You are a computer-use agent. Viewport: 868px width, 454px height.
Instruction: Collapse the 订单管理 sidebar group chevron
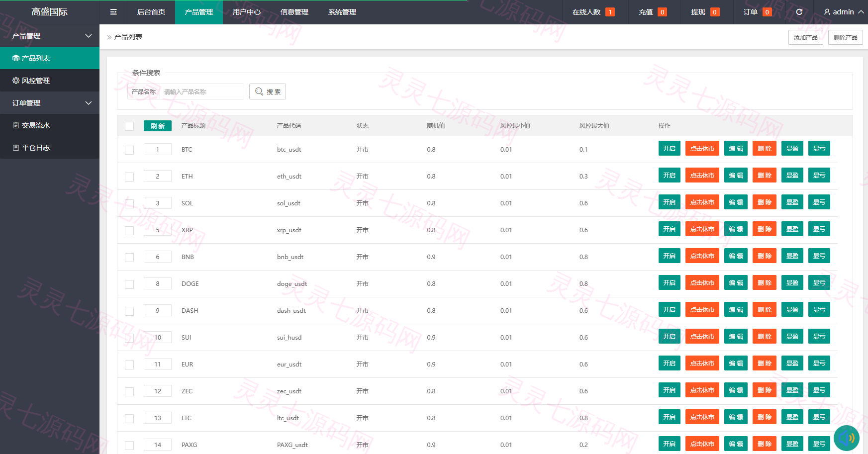point(89,103)
